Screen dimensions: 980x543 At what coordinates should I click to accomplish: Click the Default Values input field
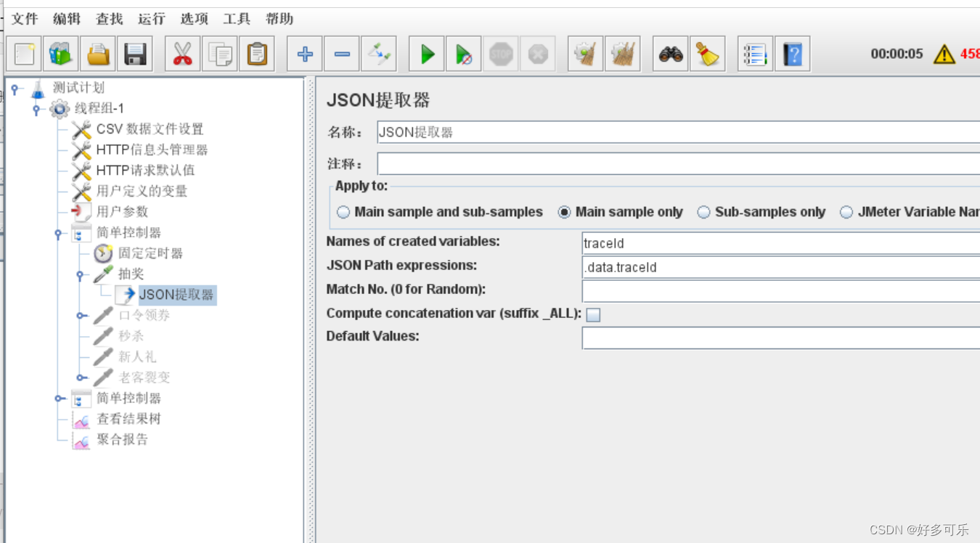(x=781, y=338)
